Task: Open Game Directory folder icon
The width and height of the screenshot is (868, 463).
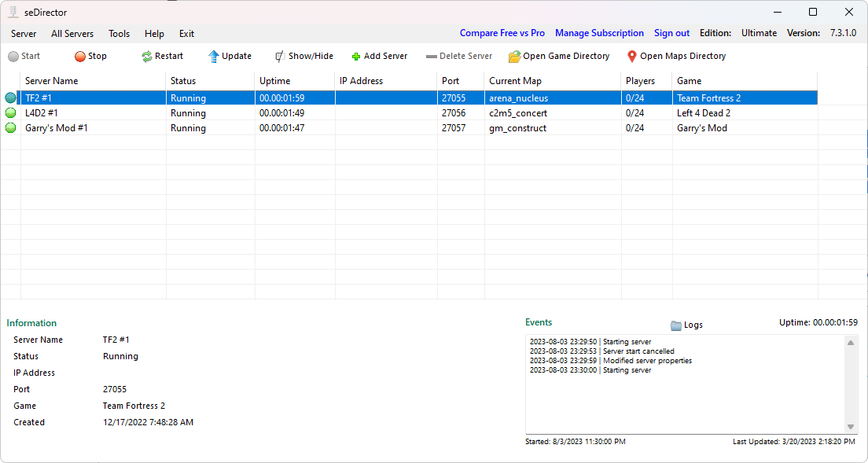Action: (514, 57)
